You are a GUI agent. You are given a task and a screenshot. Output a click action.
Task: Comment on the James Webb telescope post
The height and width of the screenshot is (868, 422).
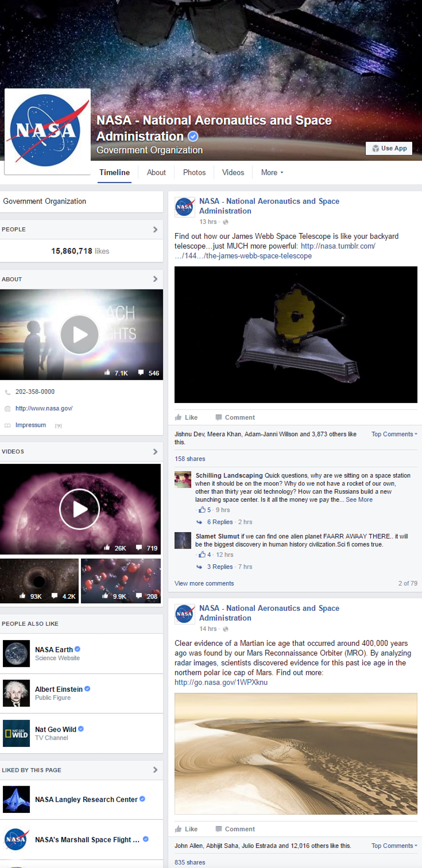235,418
